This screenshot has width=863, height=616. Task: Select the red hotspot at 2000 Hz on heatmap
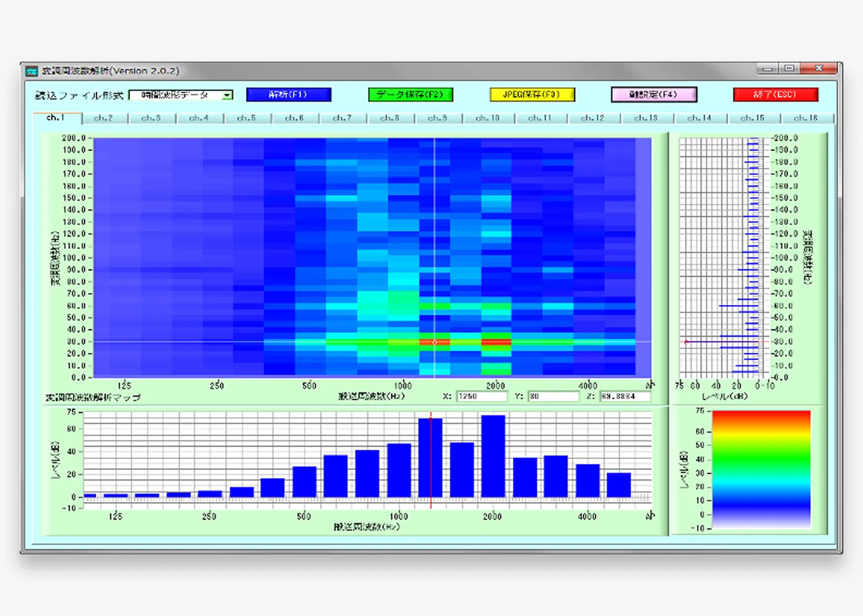tap(496, 341)
